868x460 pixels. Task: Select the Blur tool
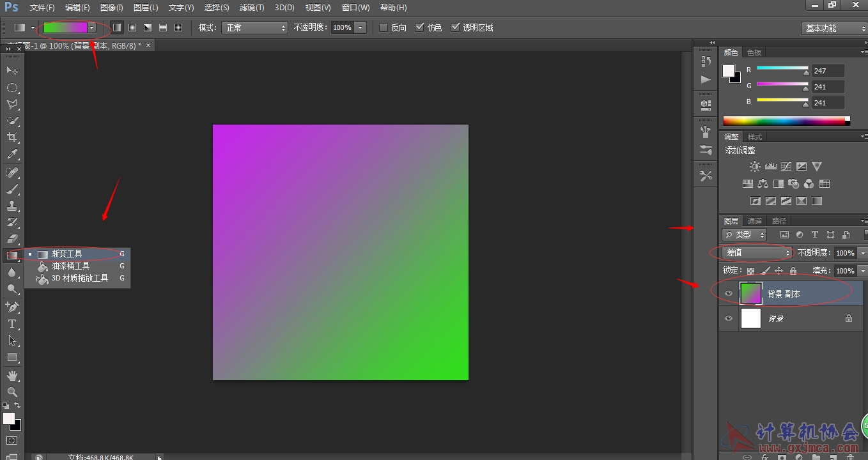[x=12, y=272]
